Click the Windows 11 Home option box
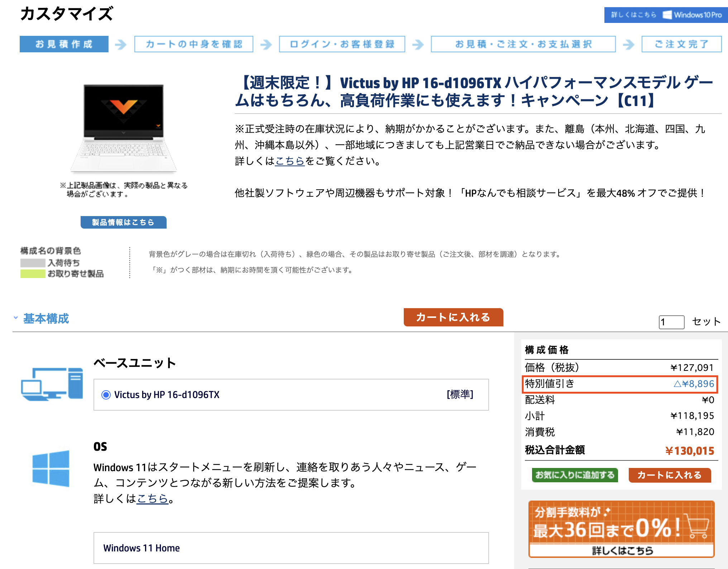Viewport: 728px width, 569px height. (x=291, y=548)
